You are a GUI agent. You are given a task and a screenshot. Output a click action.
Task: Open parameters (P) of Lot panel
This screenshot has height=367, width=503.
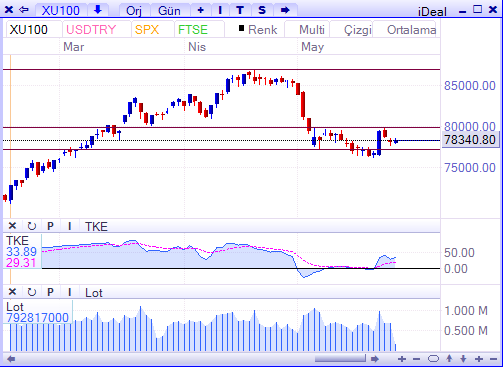(x=50, y=292)
